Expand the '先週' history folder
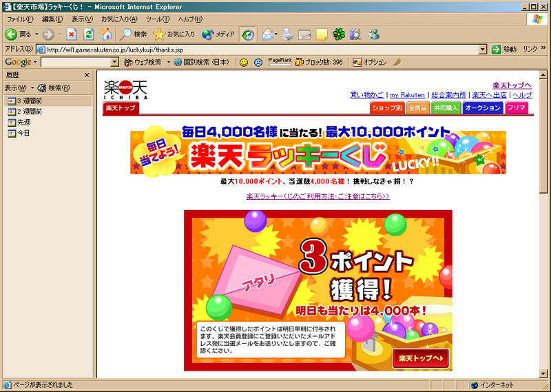Image resolution: width=551 pixels, height=392 pixels. click(19, 123)
